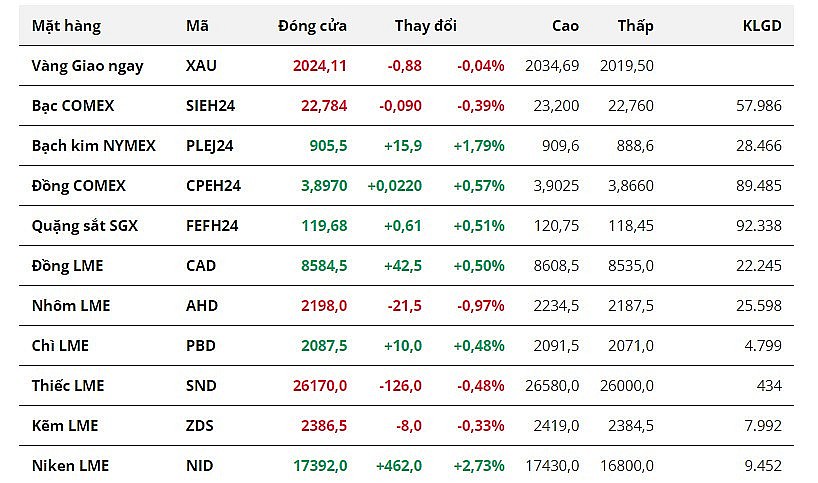Click the XAU ticker code
Viewport: 818px width, 483px height.
(200, 66)
